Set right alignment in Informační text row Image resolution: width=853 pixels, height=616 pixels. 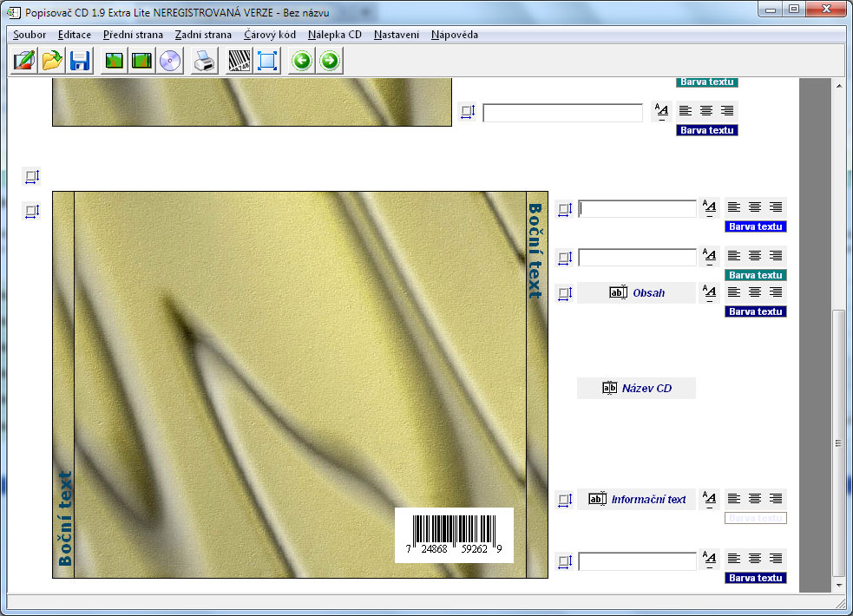(x=776, y=499)
